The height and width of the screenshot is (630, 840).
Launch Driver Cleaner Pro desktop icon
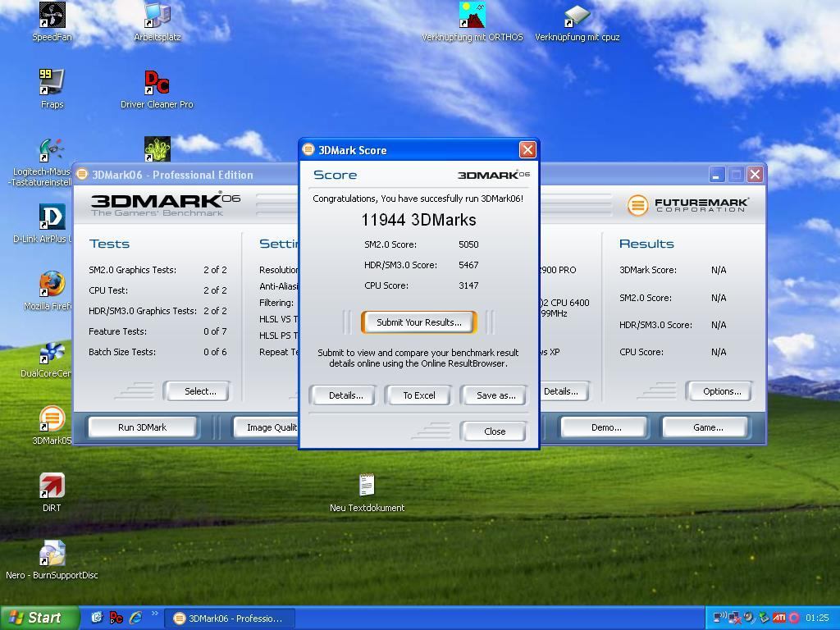pyautogui.click(x=157, y=89)
